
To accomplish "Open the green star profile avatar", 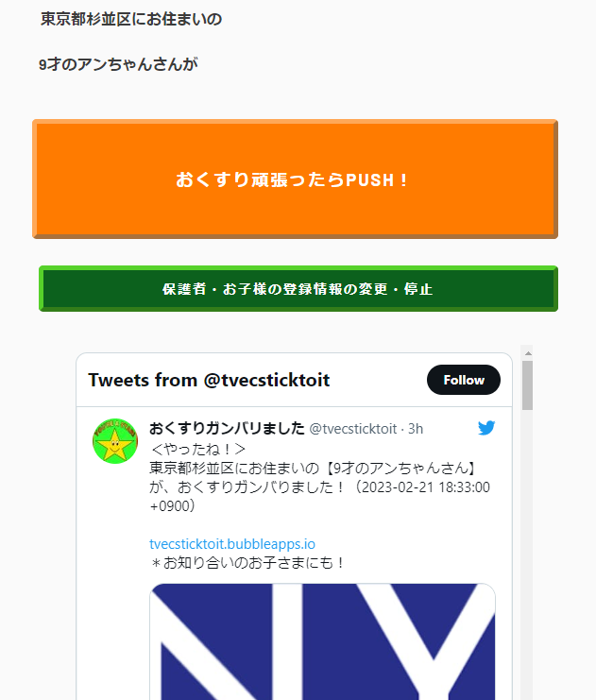I will pos(115,441).
